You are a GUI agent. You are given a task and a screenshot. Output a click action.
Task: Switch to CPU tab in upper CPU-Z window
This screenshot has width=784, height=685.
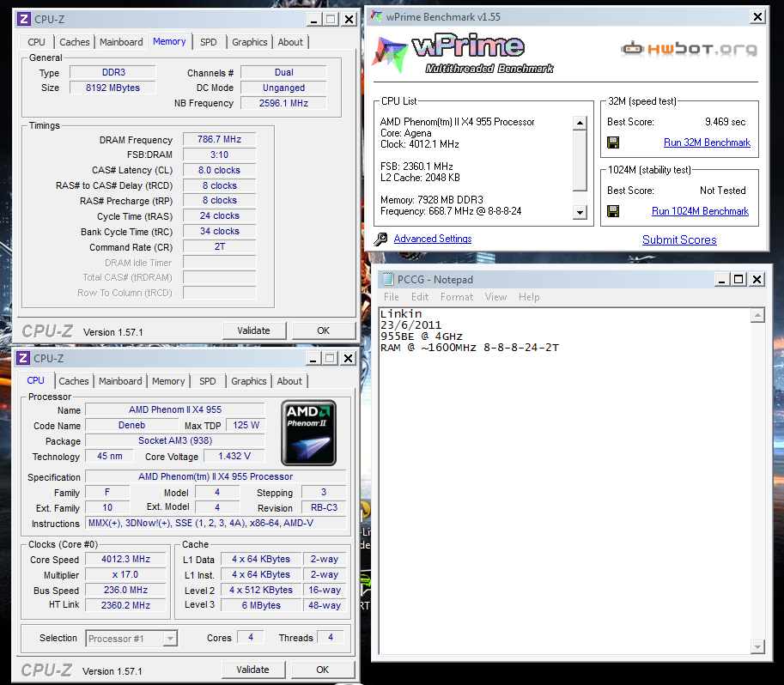point(36,43)
